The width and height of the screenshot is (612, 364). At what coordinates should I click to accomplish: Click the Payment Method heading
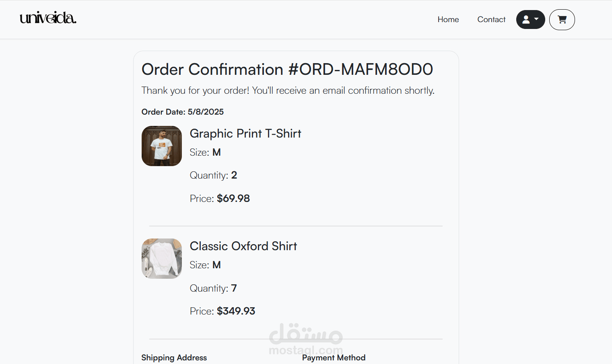(334, 358)
